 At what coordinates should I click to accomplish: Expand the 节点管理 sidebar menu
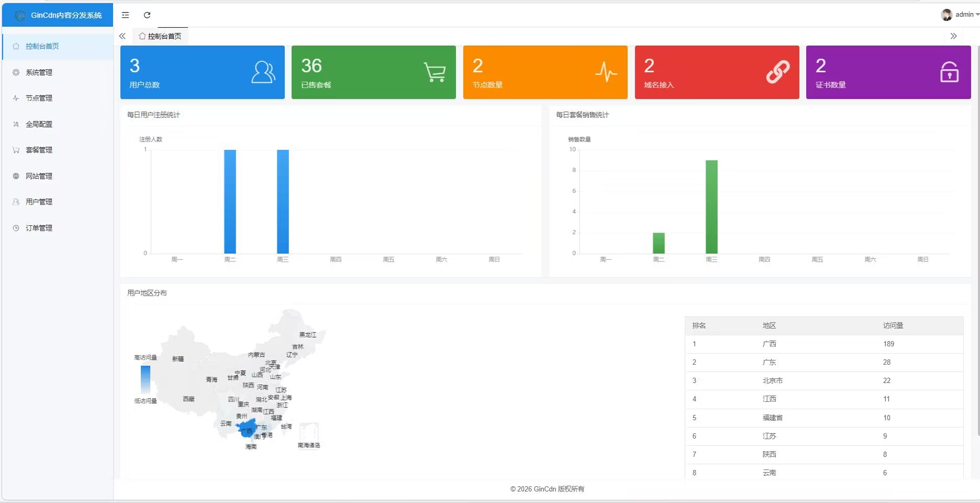pyautogui.click(x=39, y=98)
